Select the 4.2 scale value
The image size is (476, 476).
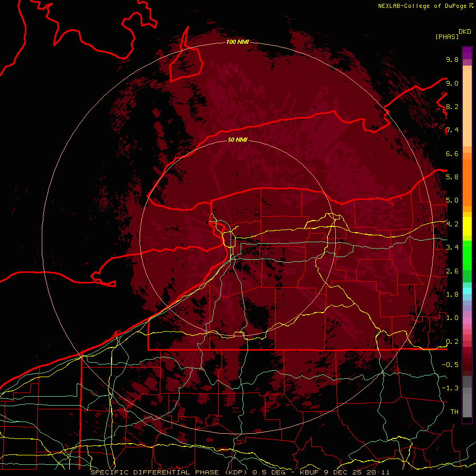452,224
